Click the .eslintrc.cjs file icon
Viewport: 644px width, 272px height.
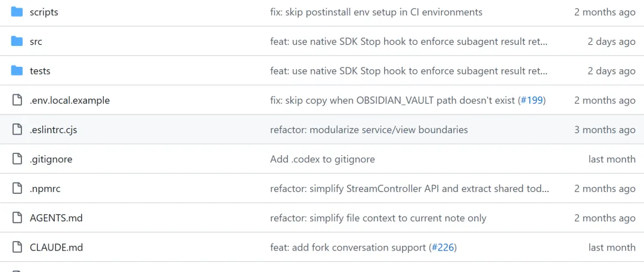17,129
